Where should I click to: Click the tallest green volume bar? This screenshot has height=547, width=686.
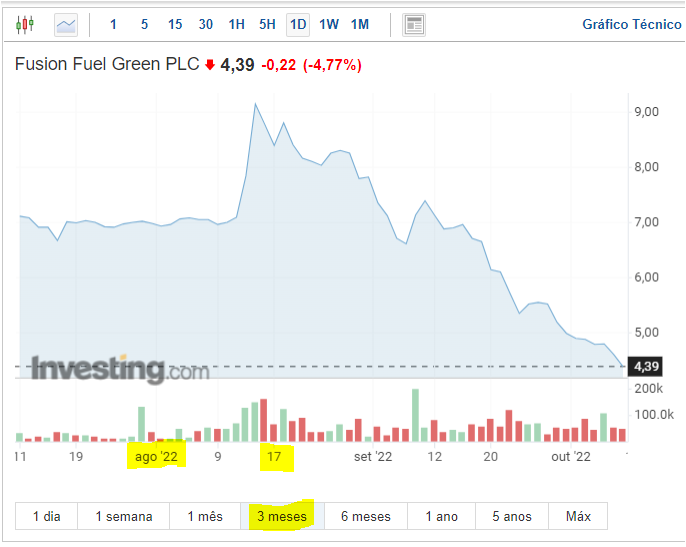pos(415,415)
